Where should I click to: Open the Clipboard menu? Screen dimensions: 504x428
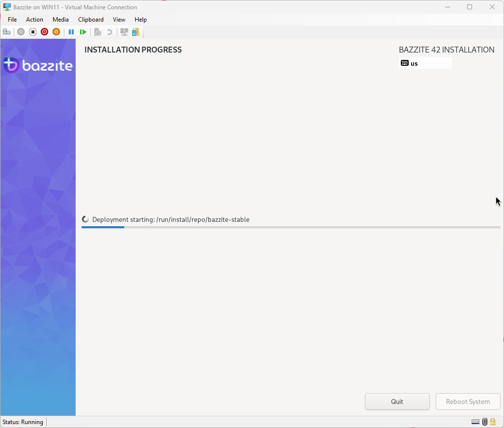tap(91, 20)
